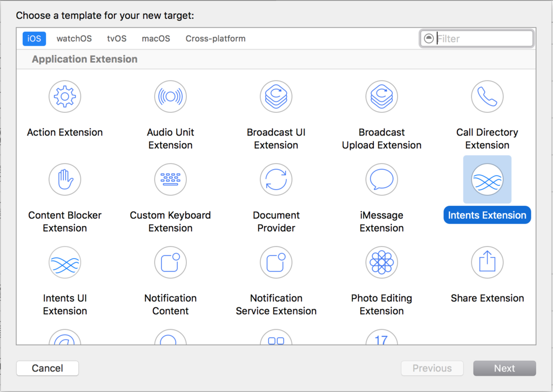
Task: Select the iMessage Extension bubble icon
Action: click(382, 179)
